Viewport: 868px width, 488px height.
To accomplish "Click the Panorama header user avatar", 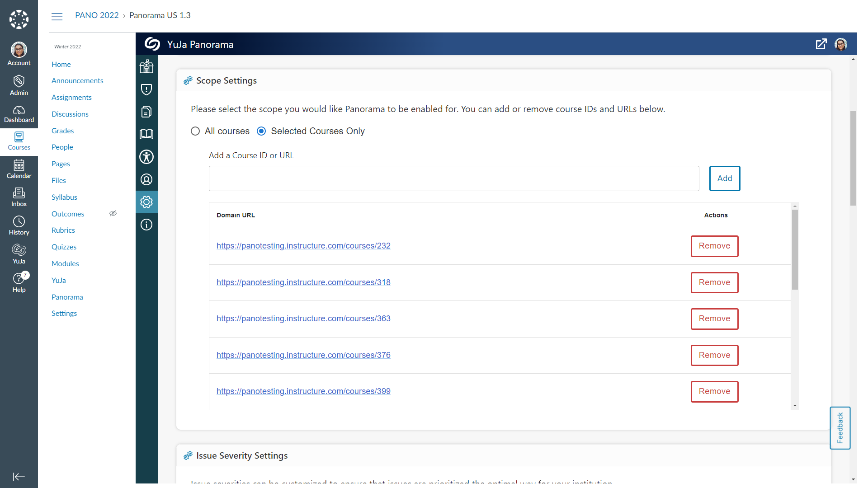I will pyautogui.click(x=841, y=44).
